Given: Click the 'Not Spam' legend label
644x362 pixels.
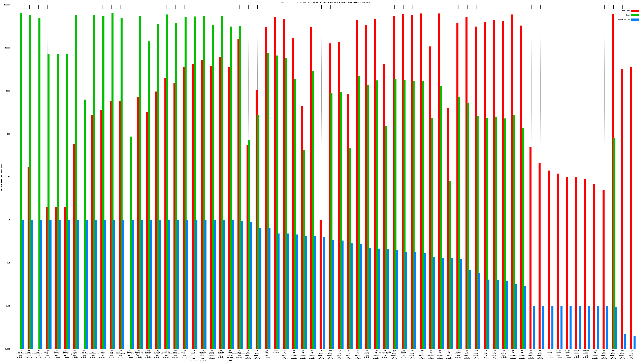Looking at the screenshot, I should 626,11.
